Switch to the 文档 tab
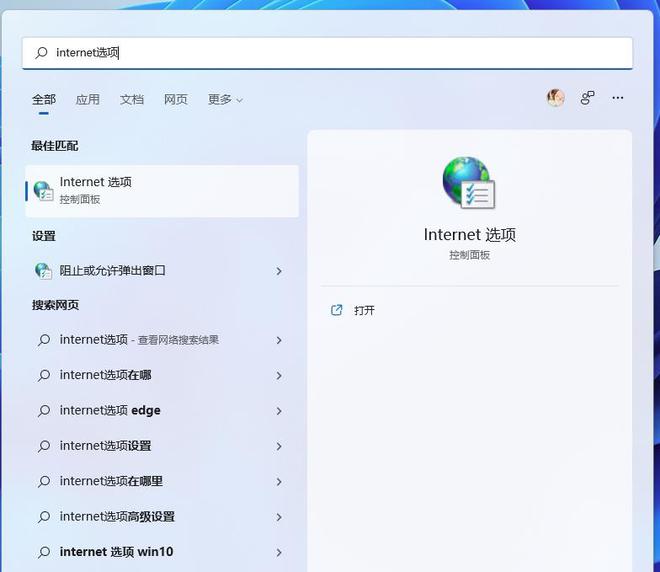Viewport: 660px width, 572px height. click(x=132, y=99)
